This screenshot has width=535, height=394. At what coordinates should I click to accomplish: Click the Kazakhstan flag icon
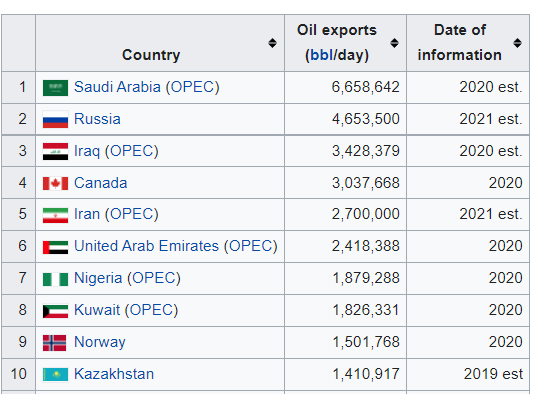pyautogui.click(x=55, y=375)
